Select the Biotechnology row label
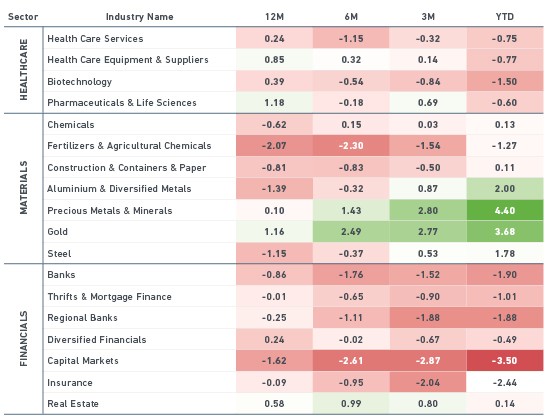Viewport: 554px width, 420px height. pos(79,82)
